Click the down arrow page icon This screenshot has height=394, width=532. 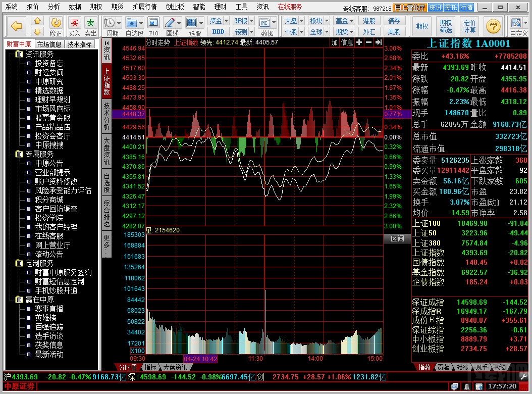pos(37,32)
